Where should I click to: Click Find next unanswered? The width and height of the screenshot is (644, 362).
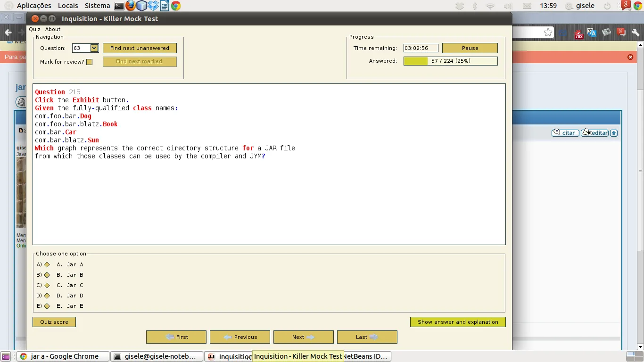pos(140,48)
